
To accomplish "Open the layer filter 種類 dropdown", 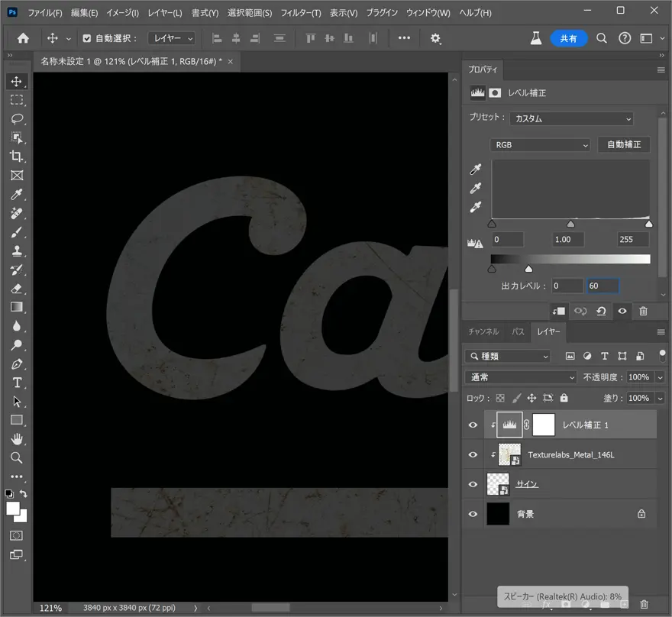I will [x=507, y=356].
